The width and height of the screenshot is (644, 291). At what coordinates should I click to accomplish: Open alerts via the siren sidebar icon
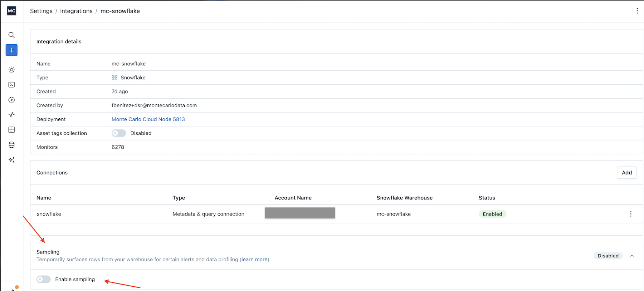pos(11,70)
